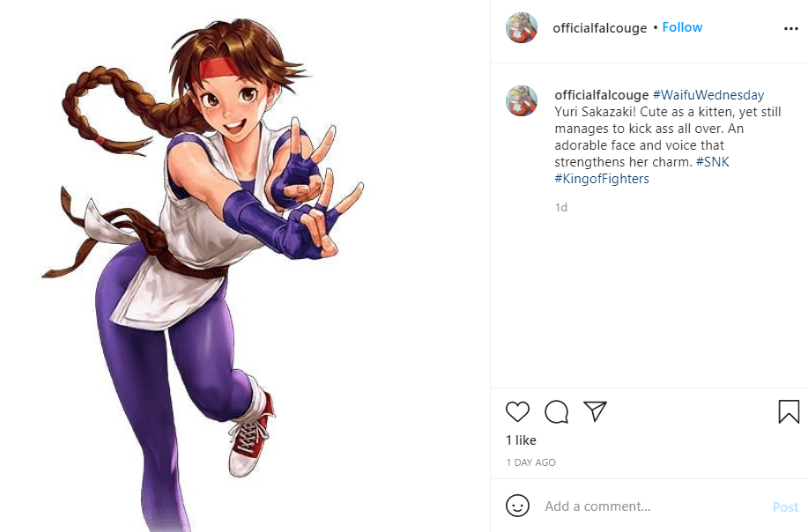This screenshot has height=532, width=808.
Task: Click the Add a comment field
Action: coord(655,506)
